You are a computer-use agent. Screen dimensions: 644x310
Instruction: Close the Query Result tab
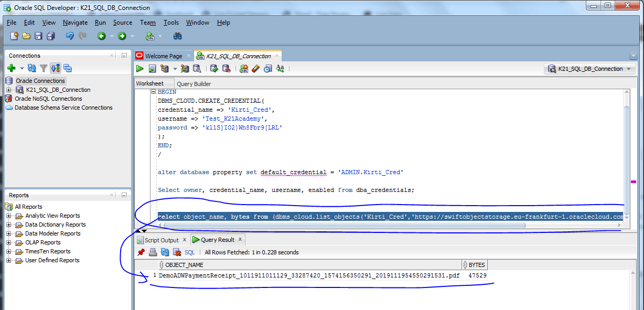tap(240, 239)
